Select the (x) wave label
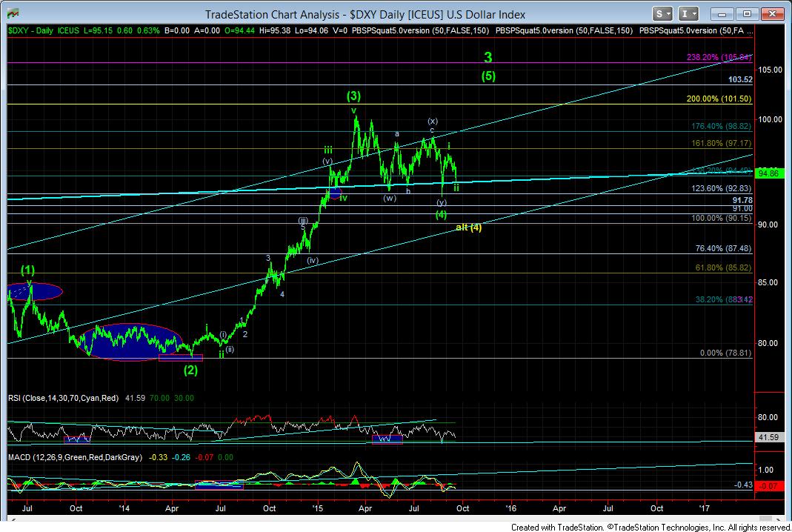Viewport: 792px width, 532px height. 433,122
